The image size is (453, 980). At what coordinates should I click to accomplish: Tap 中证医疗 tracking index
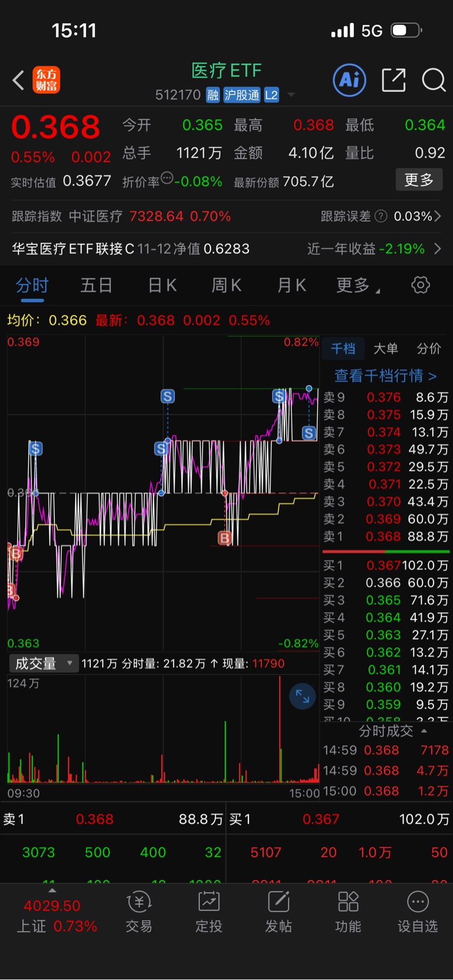96,216
